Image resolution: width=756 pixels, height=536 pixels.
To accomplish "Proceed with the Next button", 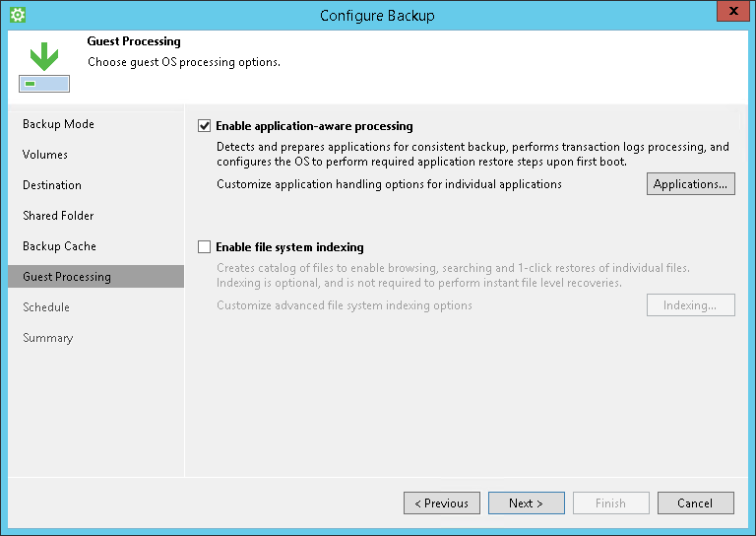I will 526,503.
